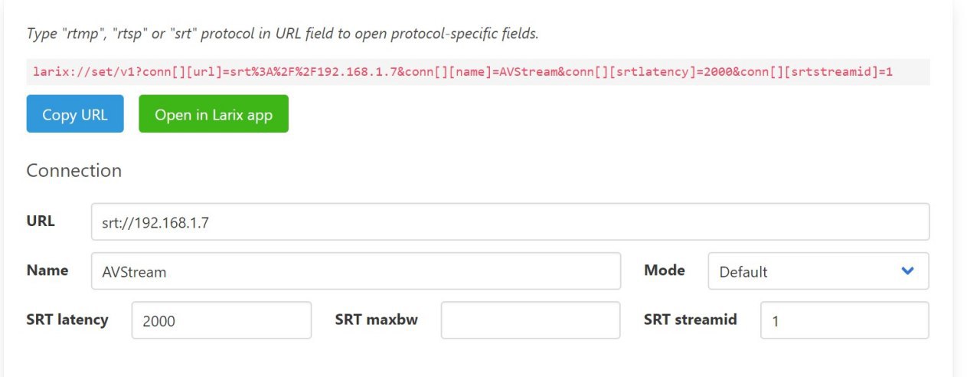Image resolution: width=980 pixels, height=377 pixels.
Task: Click the larix://set/v1 start of generated link
Action: 73,72
